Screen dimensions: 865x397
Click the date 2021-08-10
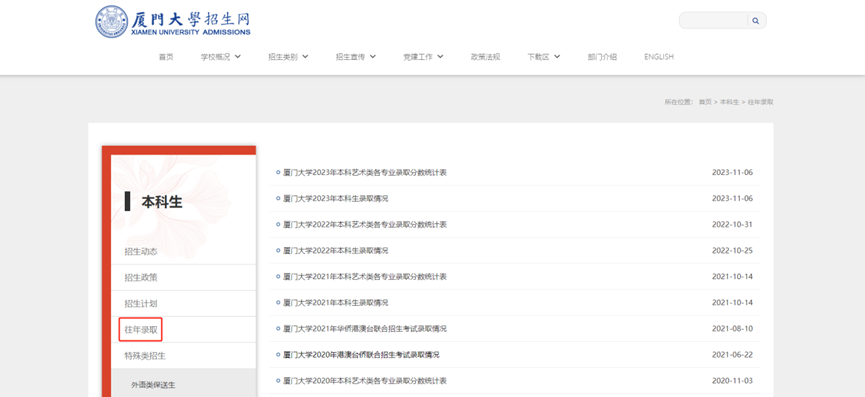pos(732,329)
